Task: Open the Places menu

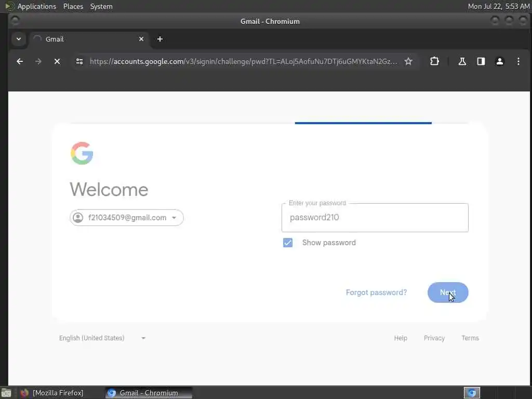Action: tap(73, 6)
